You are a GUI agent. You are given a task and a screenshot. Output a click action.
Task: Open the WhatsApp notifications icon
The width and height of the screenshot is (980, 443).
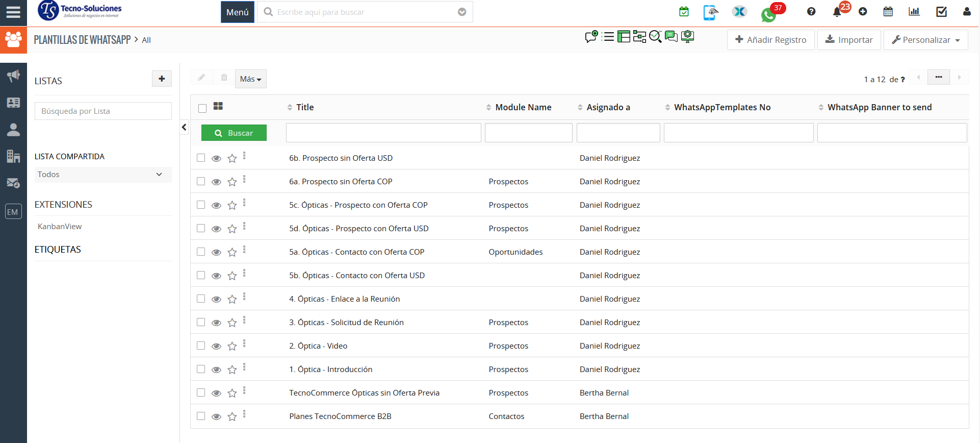coord(768,14)
